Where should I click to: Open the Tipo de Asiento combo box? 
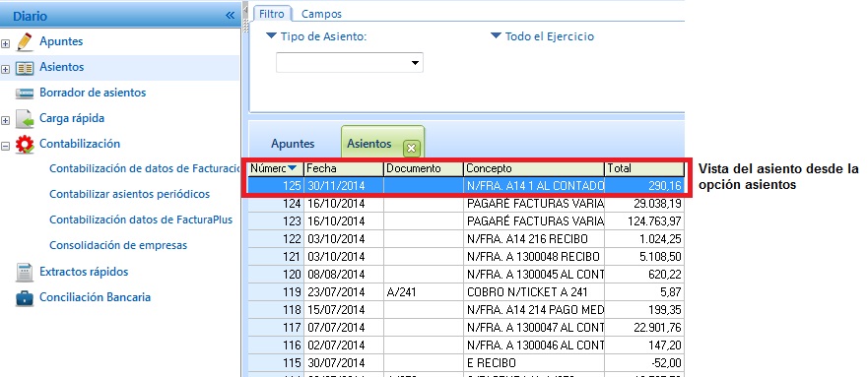[350, 63]
